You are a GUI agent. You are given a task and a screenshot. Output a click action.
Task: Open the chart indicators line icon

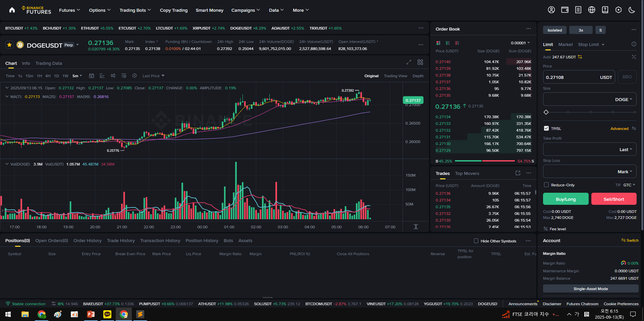[x=102, y=76]
